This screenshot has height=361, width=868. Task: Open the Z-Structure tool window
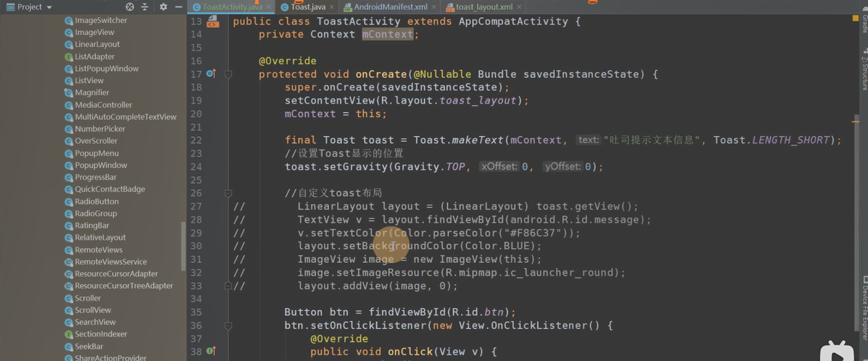pos(864,70)
